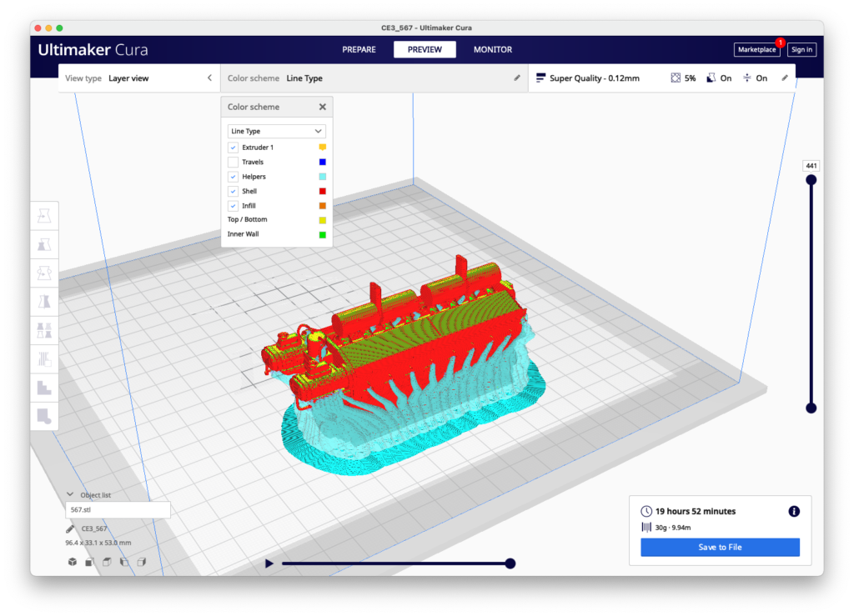
Task: Click the upper layer slider handle
Action: pos(811,179)
